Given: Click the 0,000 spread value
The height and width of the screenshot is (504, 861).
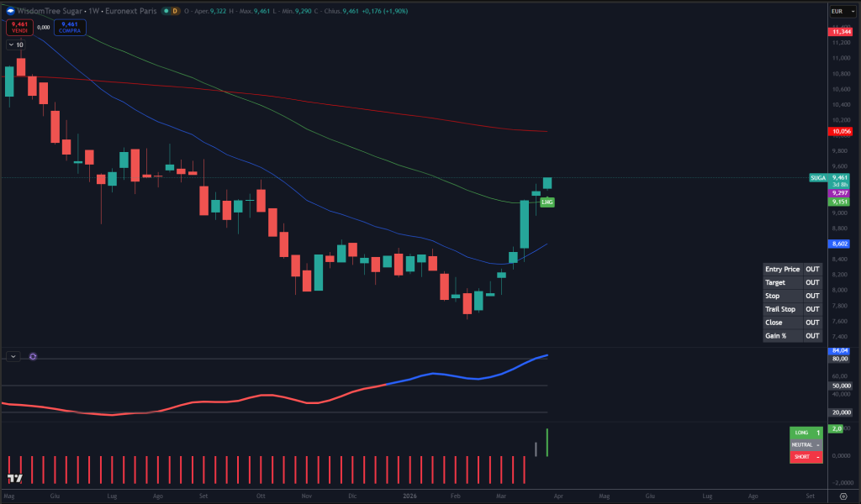Looking at the screenshot, I should click(x=44, y=28).
